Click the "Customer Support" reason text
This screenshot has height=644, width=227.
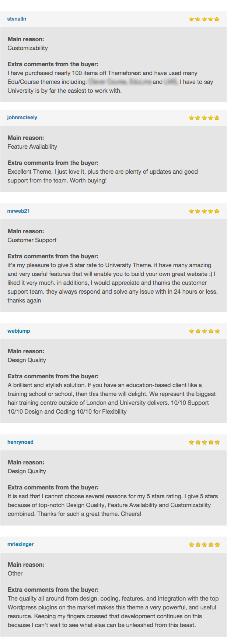click(x=32, y=240)
